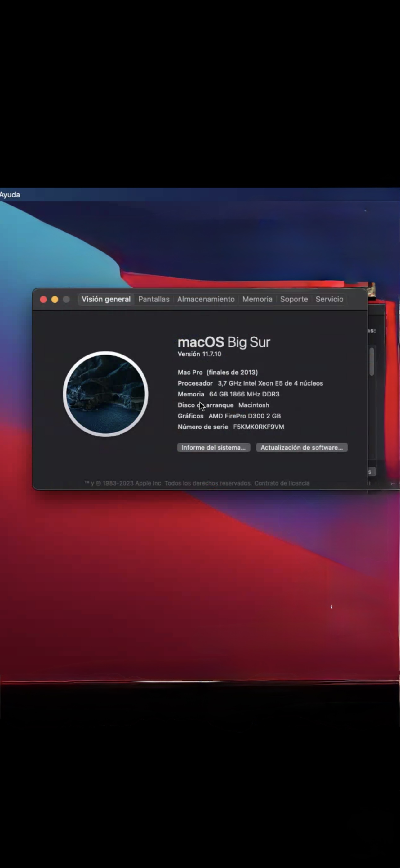
Task: Click the macOS Big Sur circular logo
Action: point(105,394)
